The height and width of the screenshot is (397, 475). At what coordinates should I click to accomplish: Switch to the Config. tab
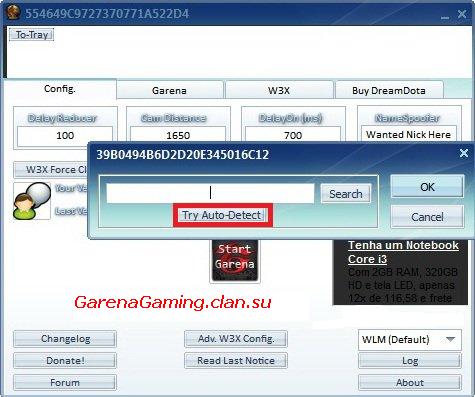coord(60,89)
